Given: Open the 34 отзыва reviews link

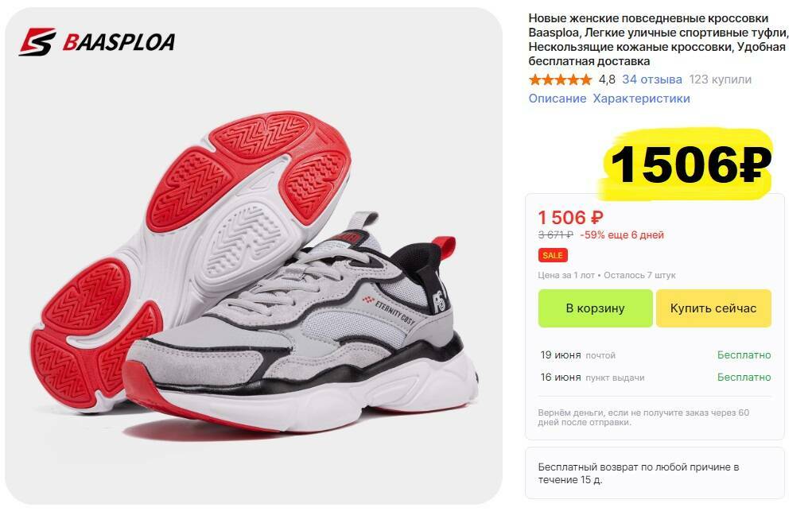Looking at the screenshot, I should 652,79.
